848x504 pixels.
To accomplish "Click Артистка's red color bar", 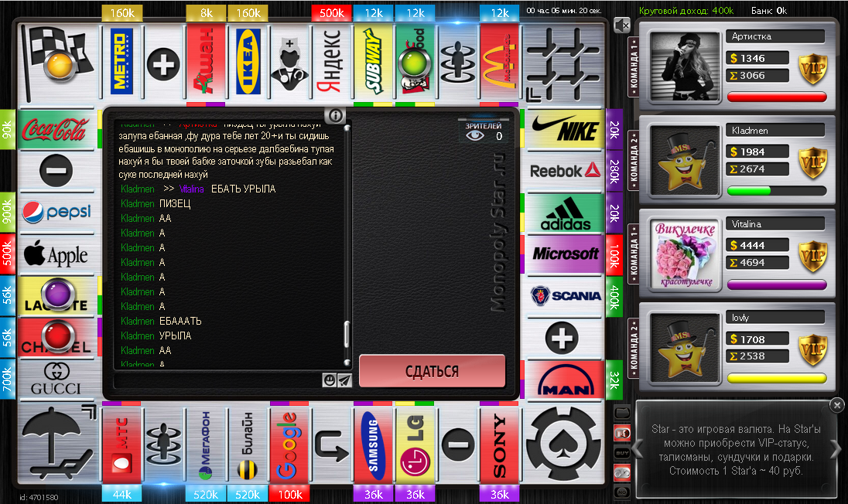I will 777,97.
